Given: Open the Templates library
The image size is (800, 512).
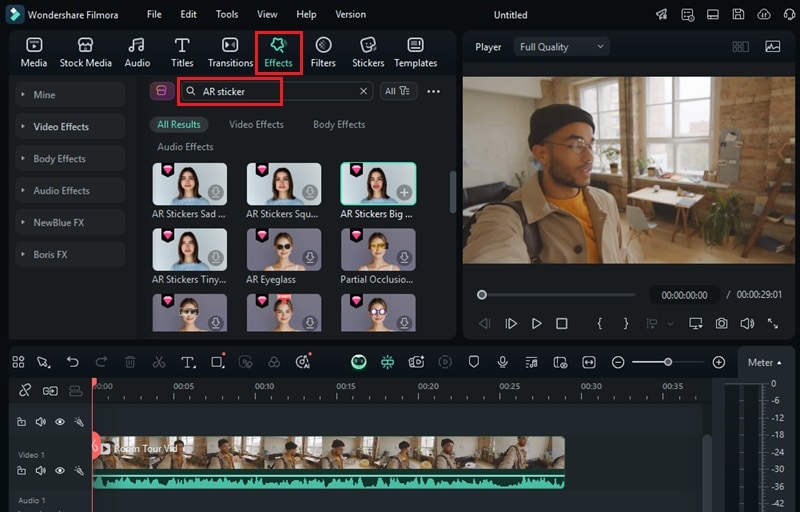Looking at the screenshot, I should [x=415, y=52].
